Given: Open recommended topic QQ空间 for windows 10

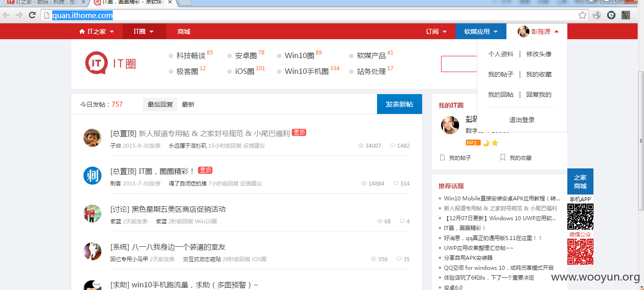Looking at the screenshot, I should coord(499,267).
